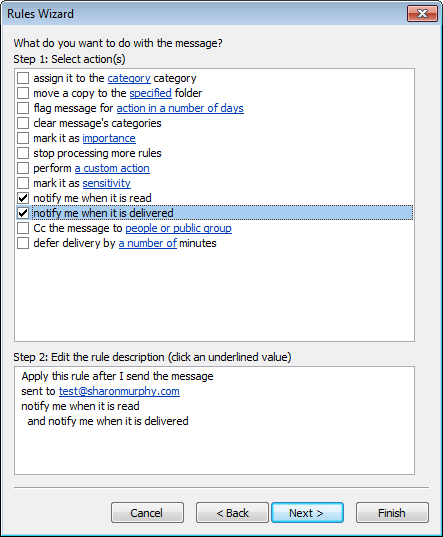Check 'clear message's categories' option
The width and height of the screenshot is (443, 537).
coord(23,123)
